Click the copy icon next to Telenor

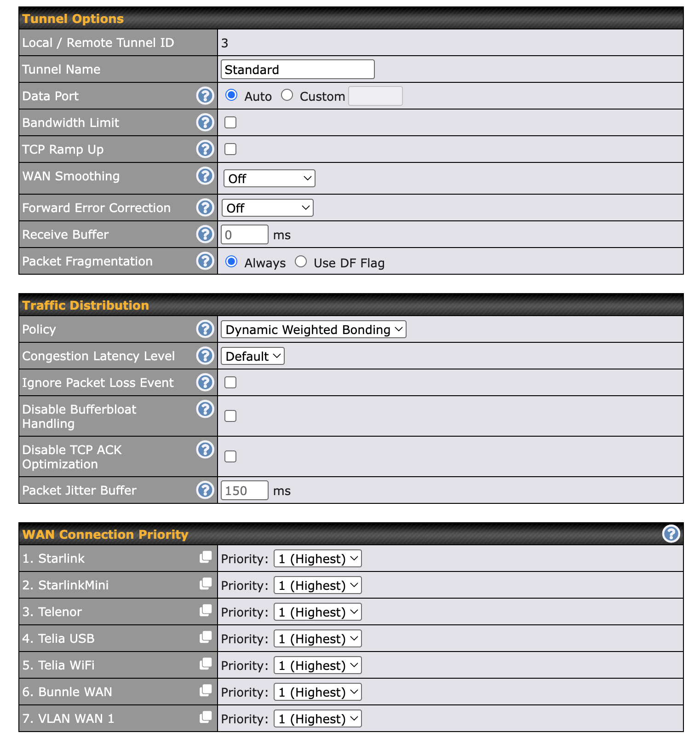click(x=206, y=611)
